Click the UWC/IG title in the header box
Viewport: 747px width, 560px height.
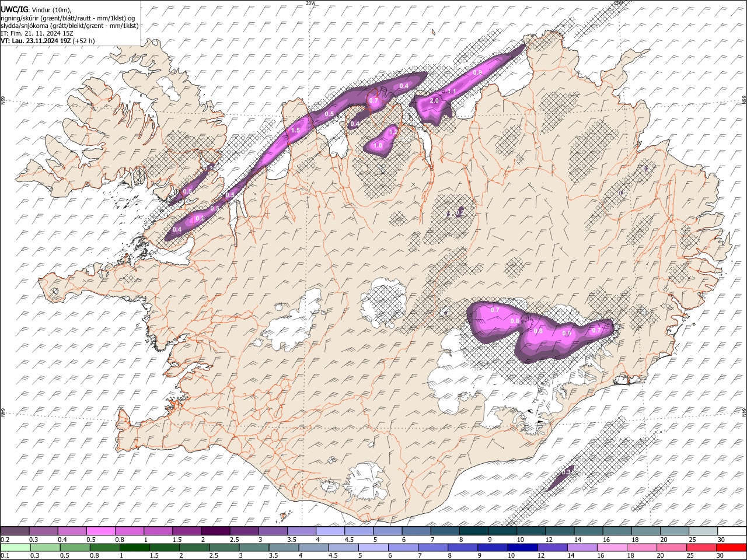(x=14, y=9)
